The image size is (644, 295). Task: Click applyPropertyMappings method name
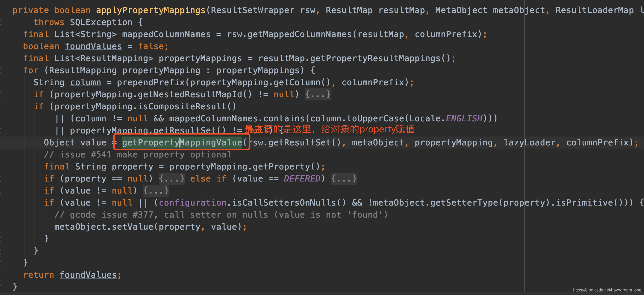click(x=151, y=10)
